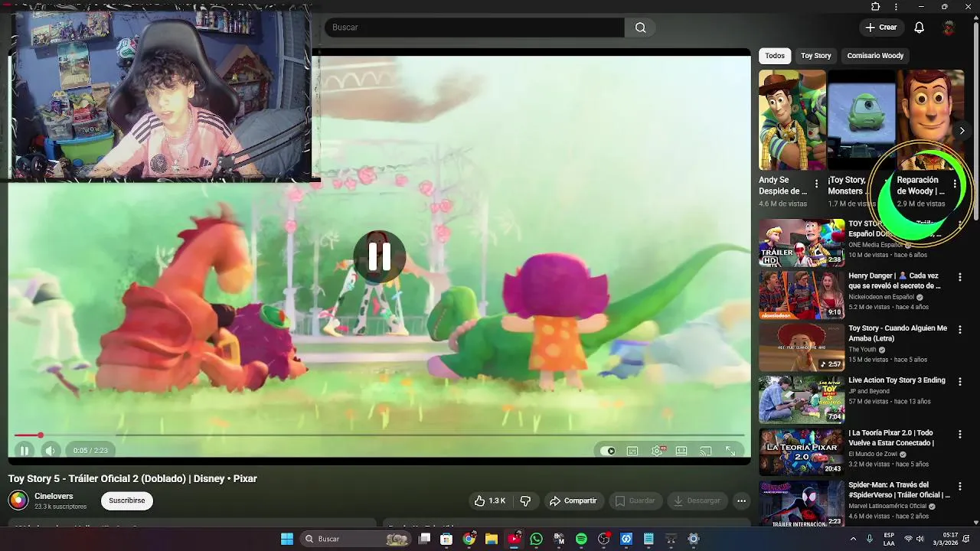Screen dimensions: 980x551
Task: Open File Explorer from the taskbar
Action: click(x=491, y=539)
